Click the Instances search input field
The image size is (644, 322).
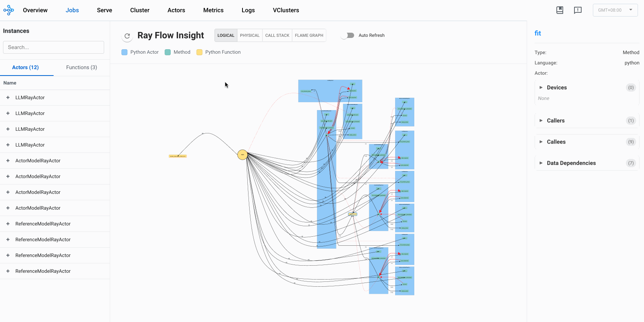click(x=53, y=47)
